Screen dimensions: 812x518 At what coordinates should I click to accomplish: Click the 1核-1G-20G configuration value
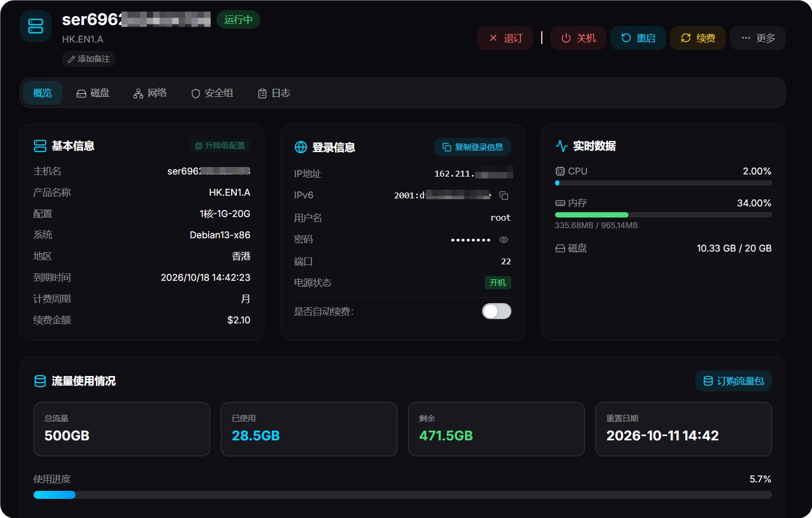(x=225, y=214)
